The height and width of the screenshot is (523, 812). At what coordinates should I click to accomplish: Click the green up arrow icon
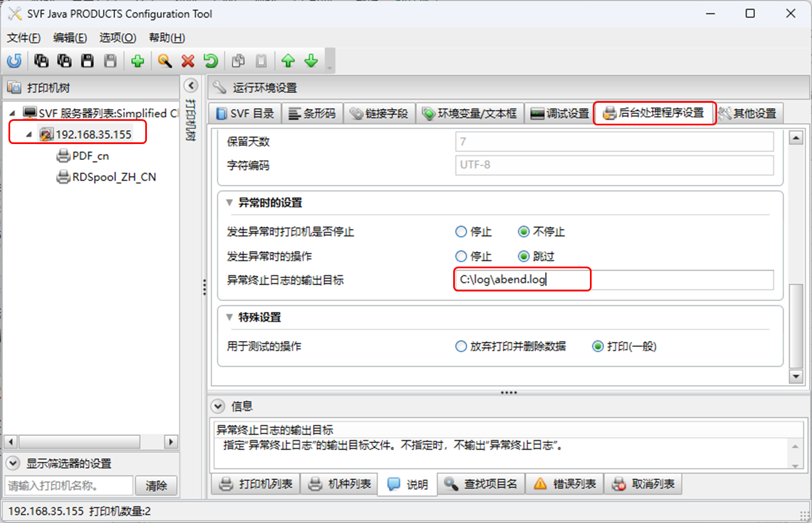click(x=288, y=60)
